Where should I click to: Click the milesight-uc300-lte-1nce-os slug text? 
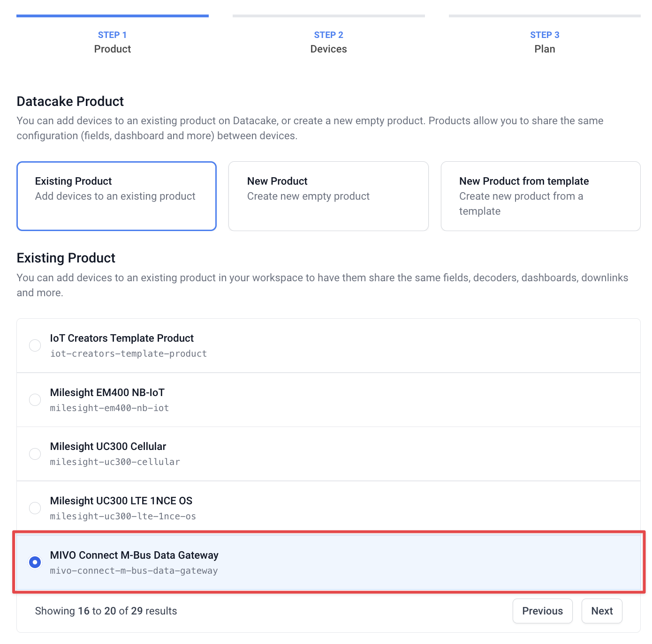[123, 517]
